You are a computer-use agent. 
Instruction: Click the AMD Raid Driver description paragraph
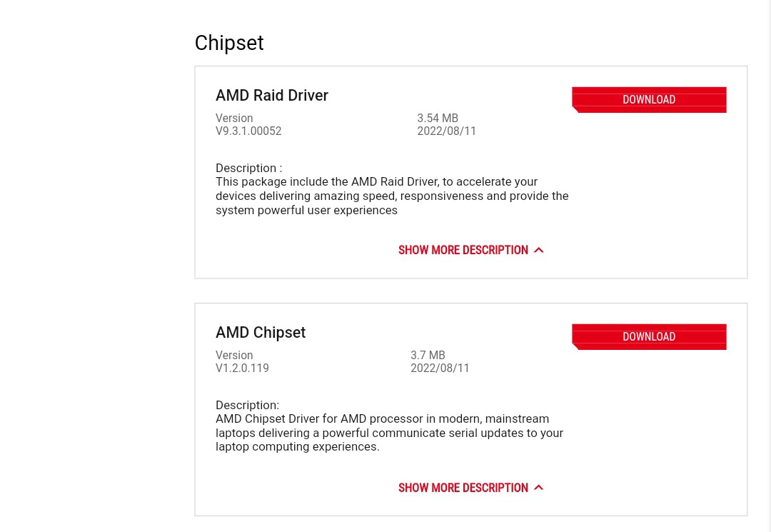point(392,196)
